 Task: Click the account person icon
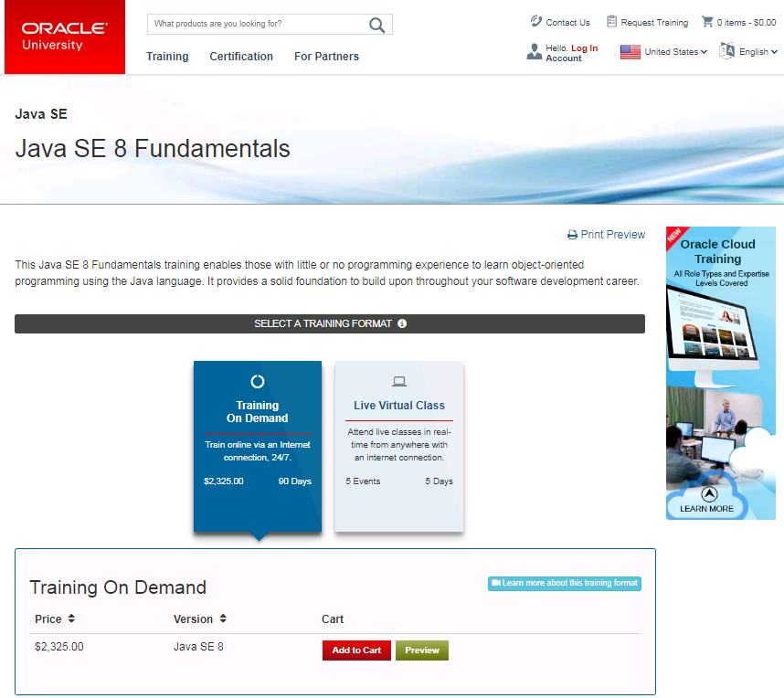click(x=534, y=51)
